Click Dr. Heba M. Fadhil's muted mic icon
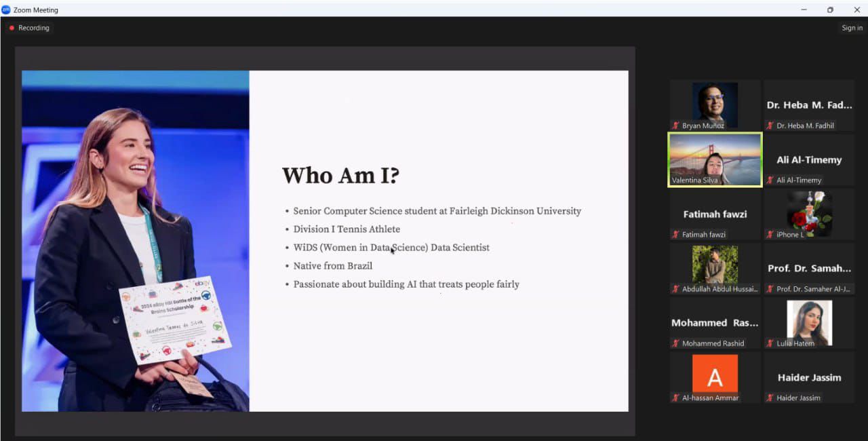868x441 pixels. [x=770, y=126]
